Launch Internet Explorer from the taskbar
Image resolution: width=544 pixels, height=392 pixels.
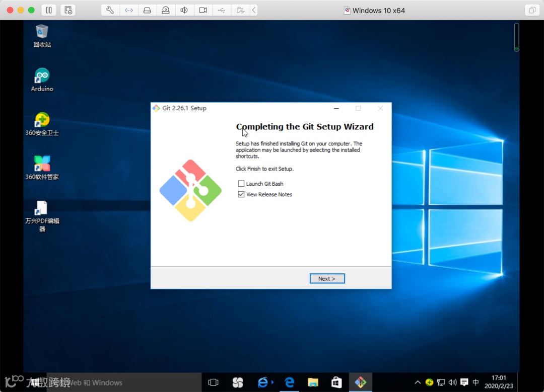click(x=263, y=382)
